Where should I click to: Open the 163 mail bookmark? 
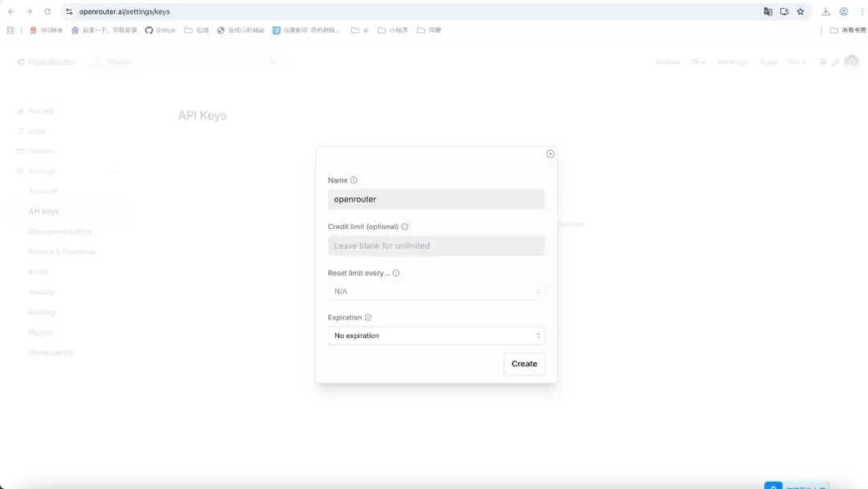47,31
